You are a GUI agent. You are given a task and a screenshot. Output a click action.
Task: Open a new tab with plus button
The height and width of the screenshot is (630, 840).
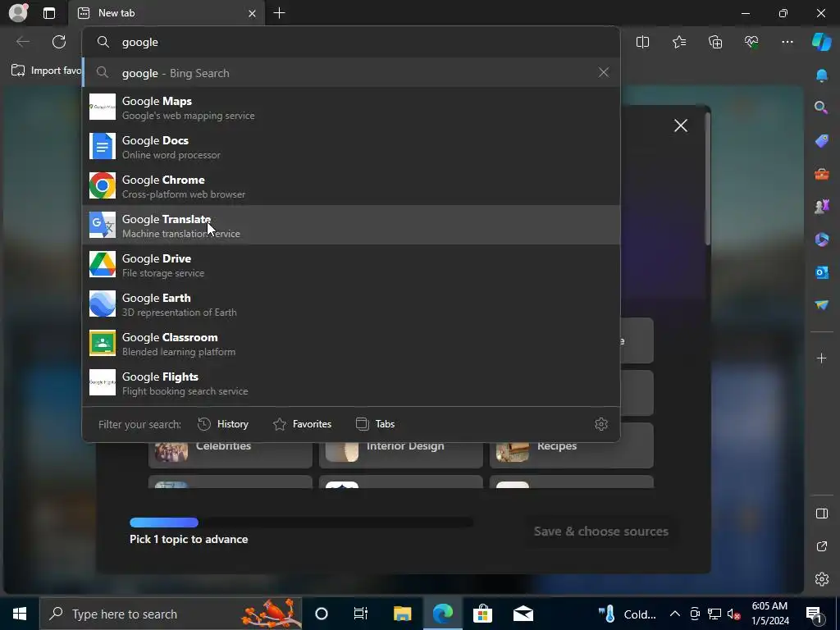279,13
